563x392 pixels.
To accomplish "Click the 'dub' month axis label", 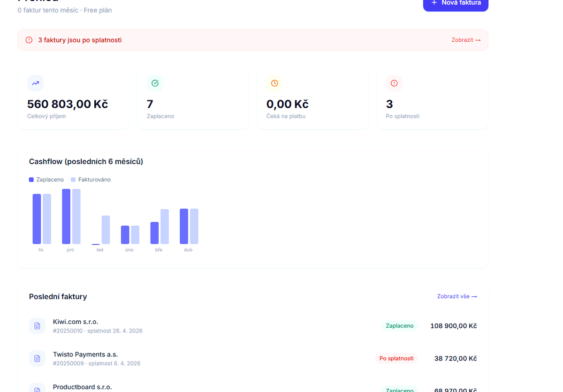I will [188, 250].
